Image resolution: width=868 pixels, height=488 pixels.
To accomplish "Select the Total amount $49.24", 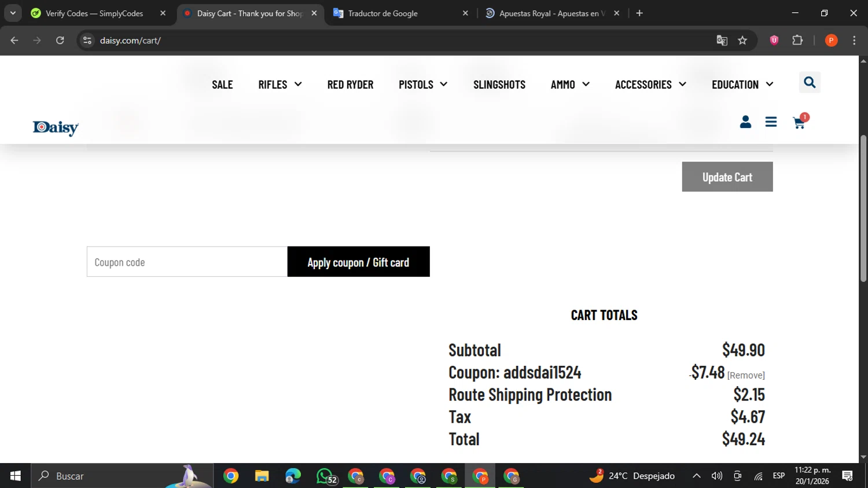I will point(744,439).
